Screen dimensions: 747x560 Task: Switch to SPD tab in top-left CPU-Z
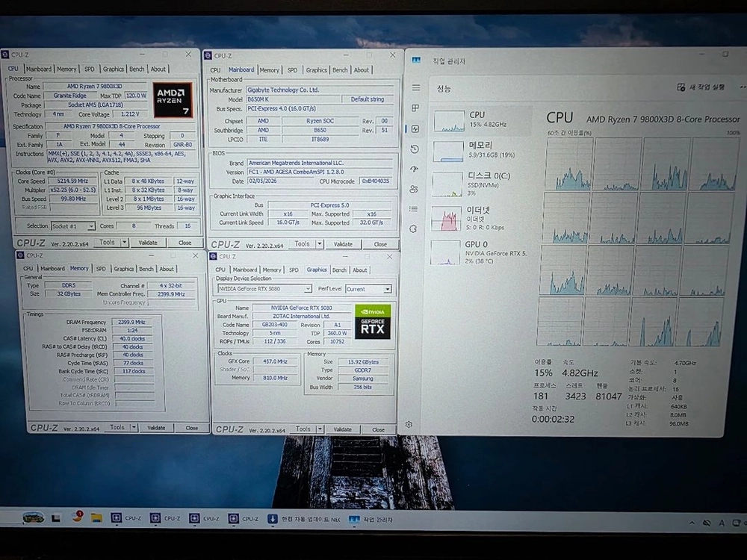click(x=90, y=69)
